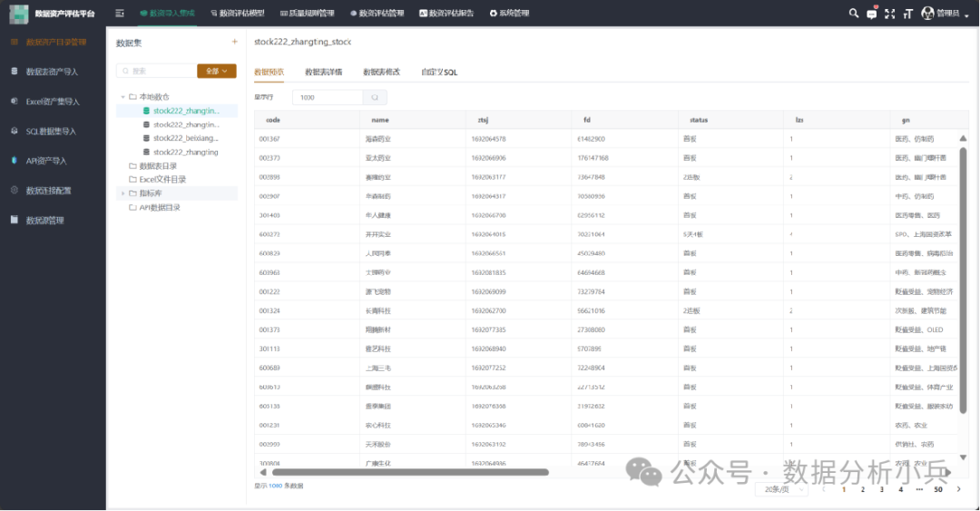Click the folder icon of 数据表目录
The height and width of the screenshot is (511, 980).
click(132, 166)
